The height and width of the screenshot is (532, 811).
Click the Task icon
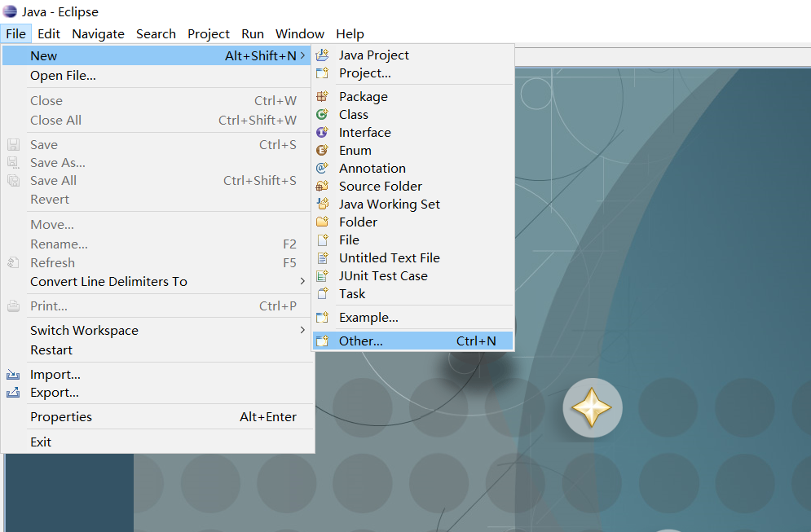coord(322,293)
